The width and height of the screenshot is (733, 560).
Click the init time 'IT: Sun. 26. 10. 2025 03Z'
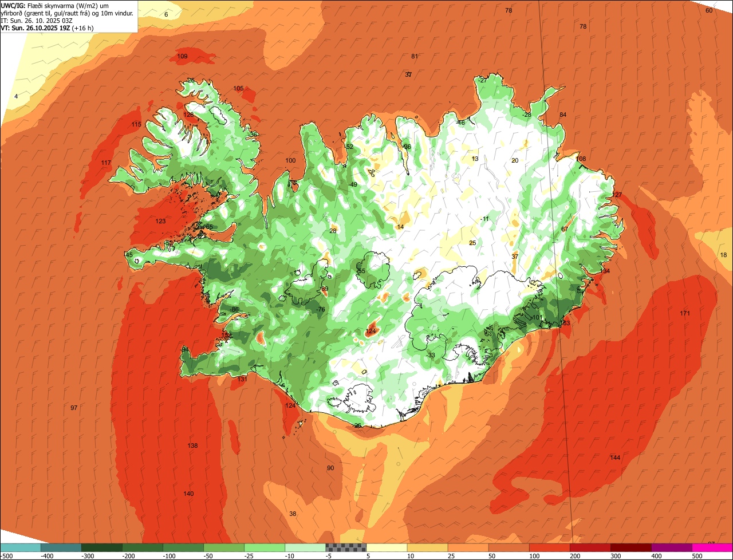[37, 20]
